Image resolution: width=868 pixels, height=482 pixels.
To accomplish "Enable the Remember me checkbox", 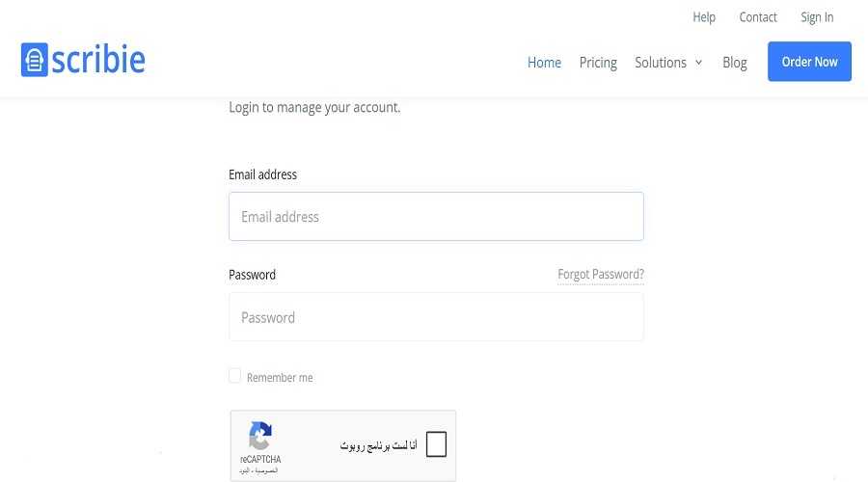I will 234,376.
